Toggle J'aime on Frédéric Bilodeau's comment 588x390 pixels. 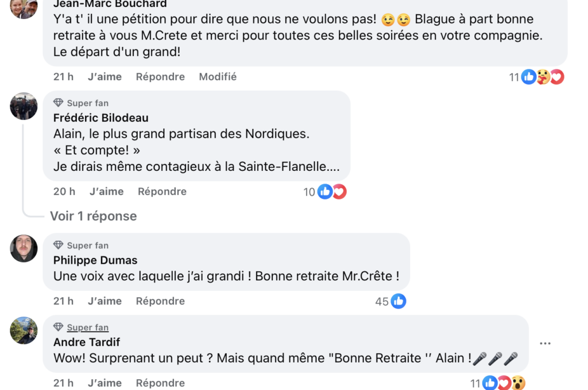point(106,192)
